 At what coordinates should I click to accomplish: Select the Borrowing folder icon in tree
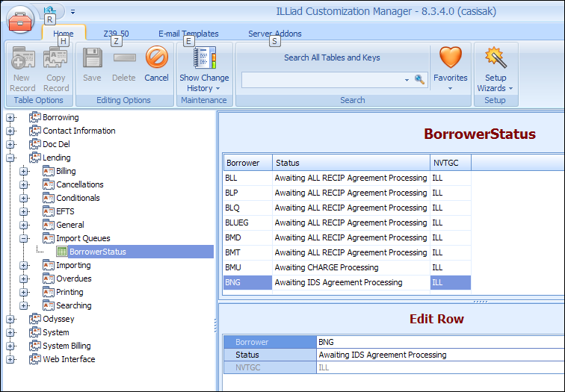[x=35, y=117]
